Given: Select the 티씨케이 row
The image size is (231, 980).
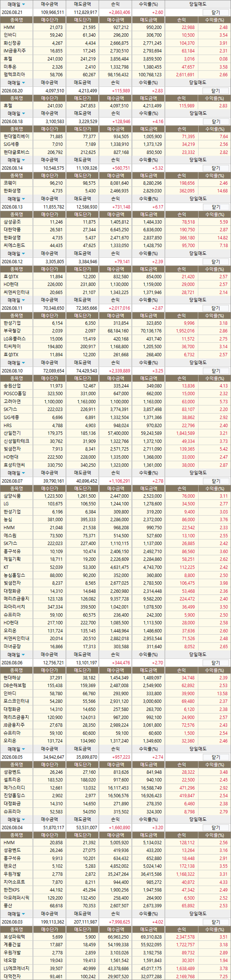Looking at the screenshot, I should [115, 347].
